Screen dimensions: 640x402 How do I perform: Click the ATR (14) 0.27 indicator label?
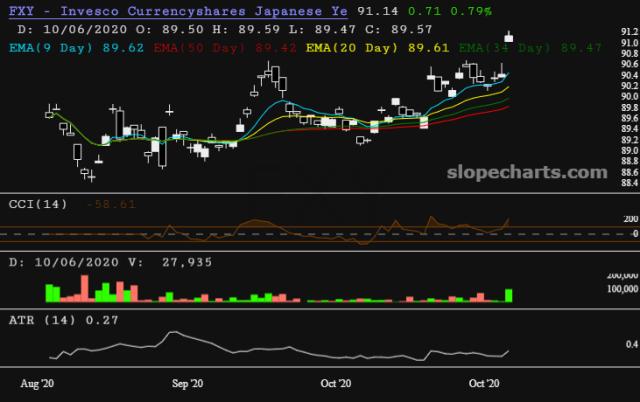click(64, 320)
